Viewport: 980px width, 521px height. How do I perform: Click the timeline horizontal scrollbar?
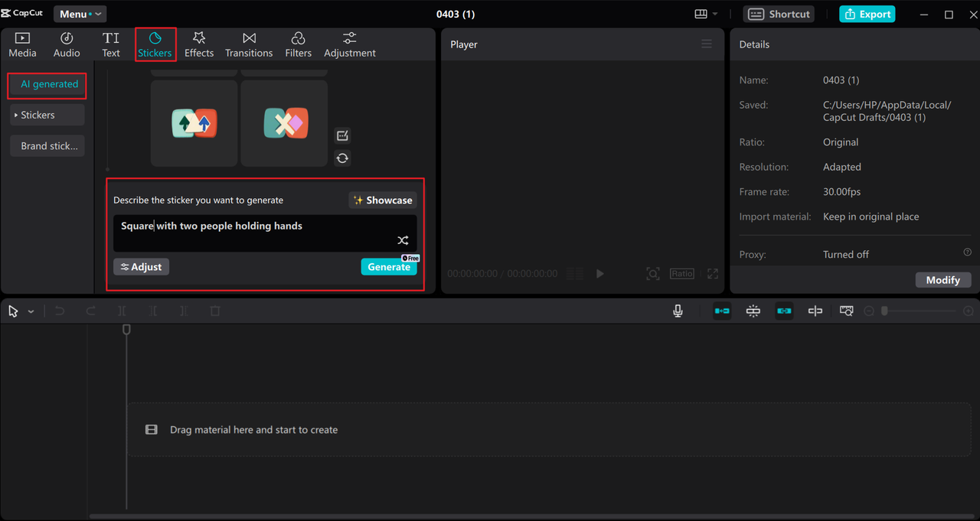(x=533, y=516)
